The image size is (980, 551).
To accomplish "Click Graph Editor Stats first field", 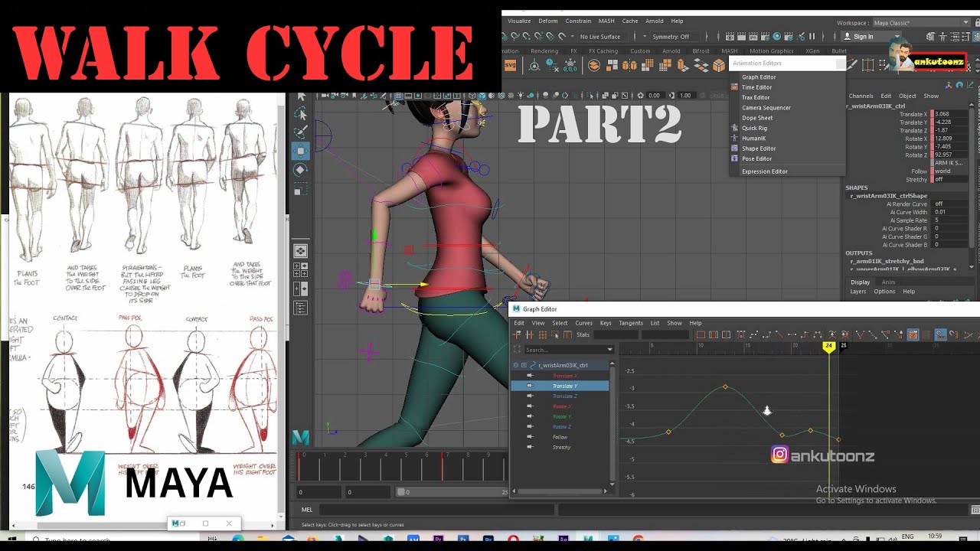I will pyautogui.click(x=616, y=334).
